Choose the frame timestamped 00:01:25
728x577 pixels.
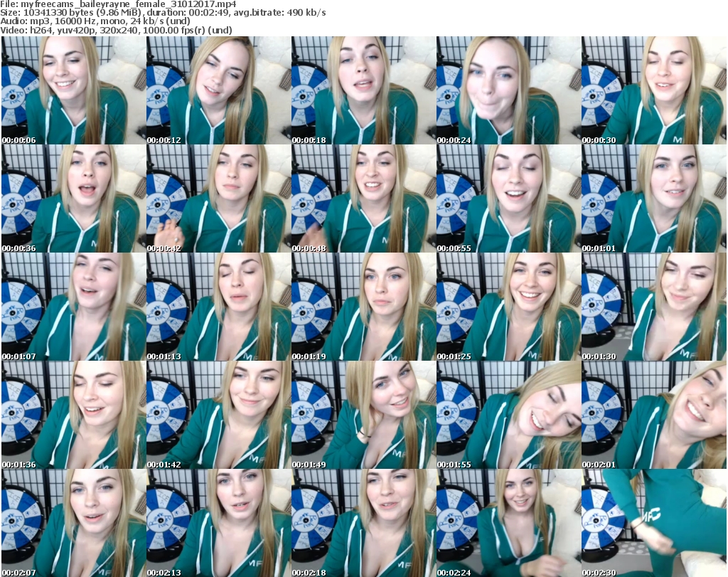(x=508, y=307)
